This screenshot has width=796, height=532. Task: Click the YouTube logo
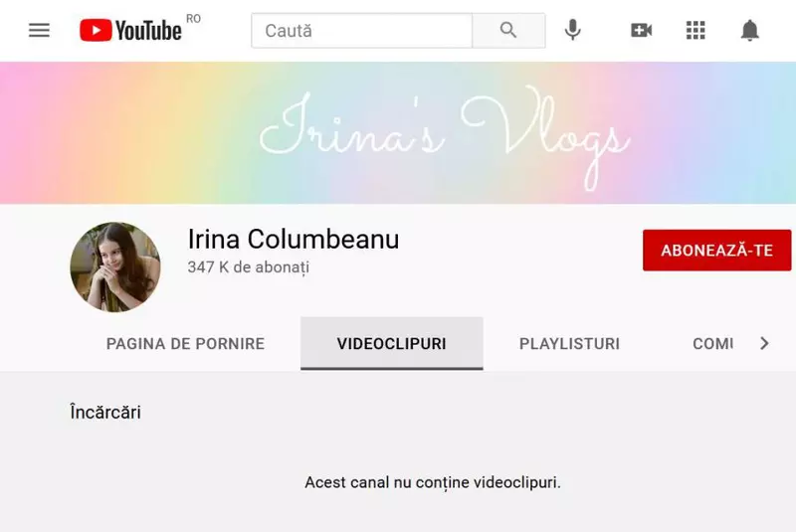(130, 31)
